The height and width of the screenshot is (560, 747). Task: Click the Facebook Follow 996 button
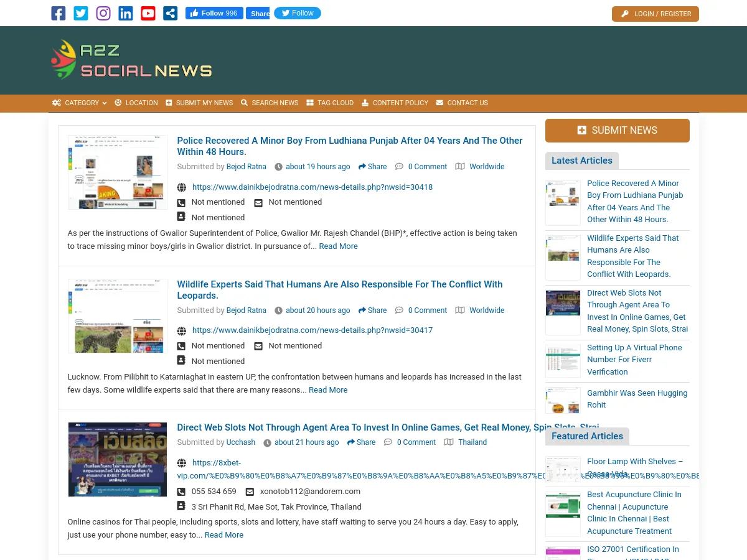pos(214,13)
